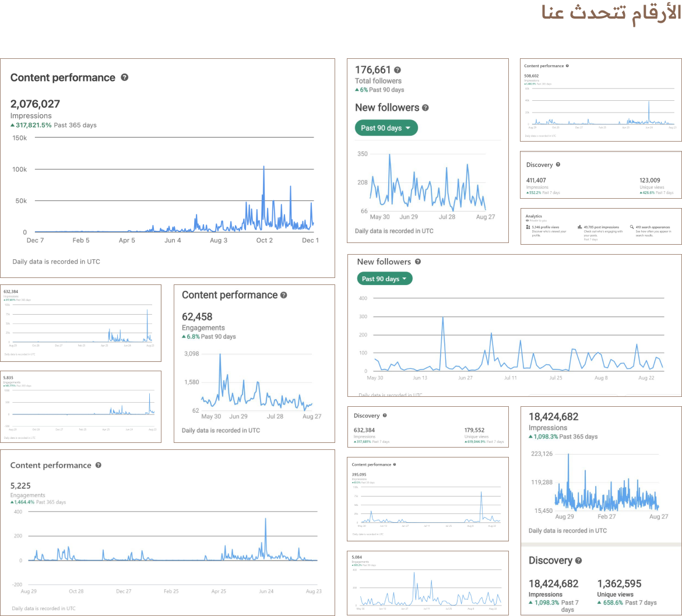This screenshot has height=616, width=682.
Task: Open the 5,346 profile views link
Action: 546,227
